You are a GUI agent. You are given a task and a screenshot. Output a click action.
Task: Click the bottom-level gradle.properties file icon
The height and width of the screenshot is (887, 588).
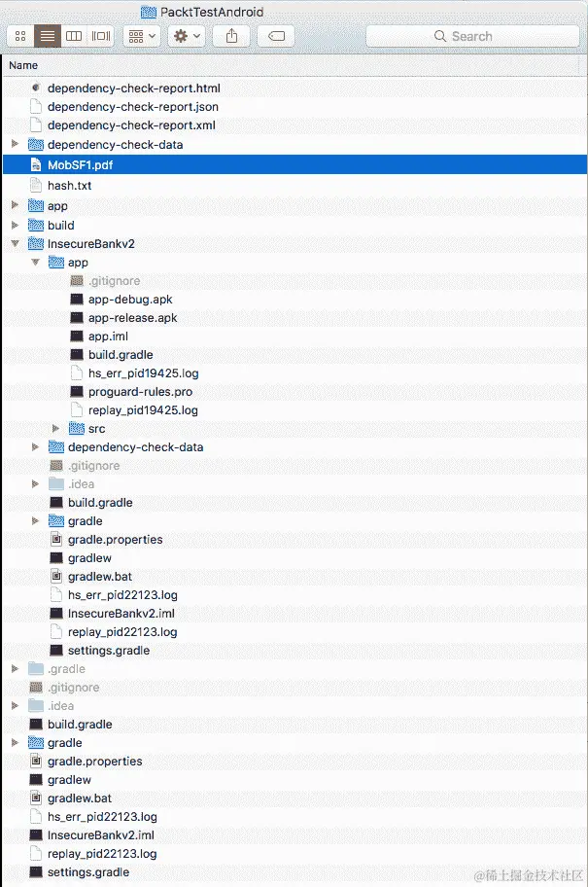(36, 761)
